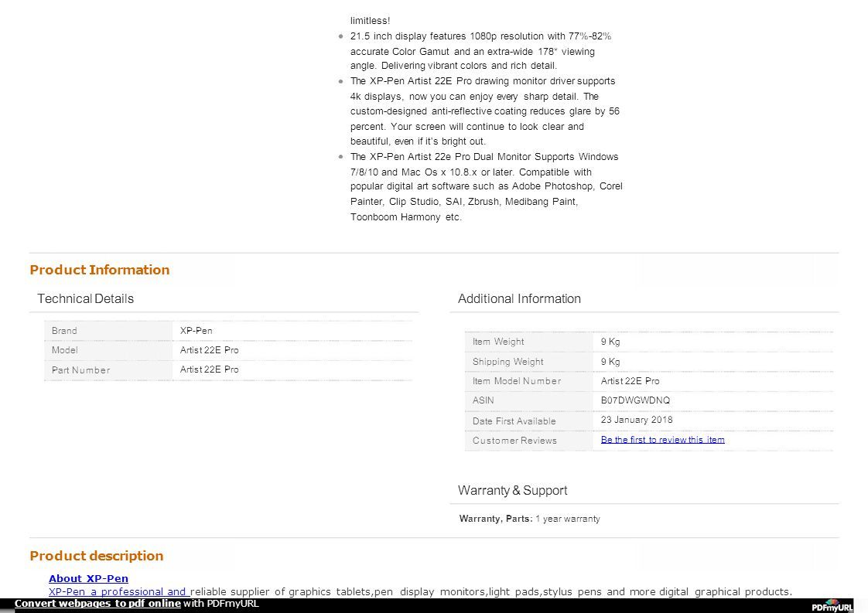868x613 pixels.
Task: Select the 'Item Weight' label
Action: 498,342
